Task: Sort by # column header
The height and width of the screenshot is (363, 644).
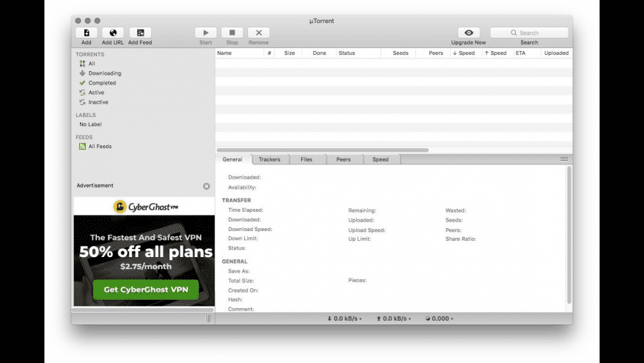Action: coord(269,53)
